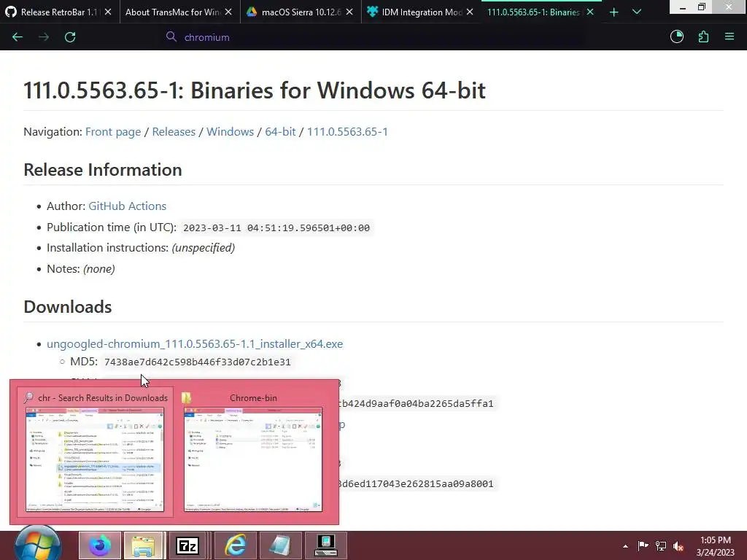This screenshot has height=560, width=747.
Task: Close the macOS Sierra tab
Action: [x=349, y=12]
